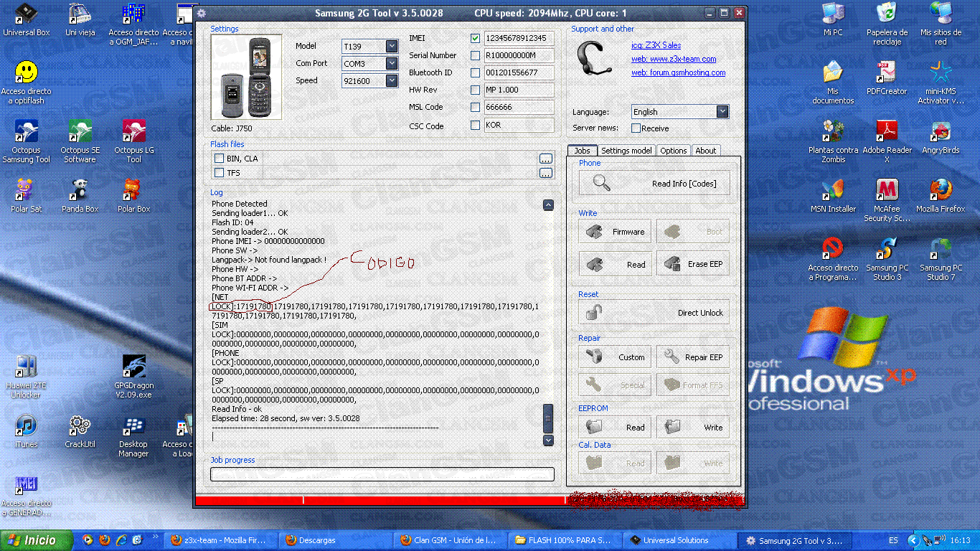Launch PDFCreator desktop icon
Viewport: 980px width, 551px height.
pos(887,78)
